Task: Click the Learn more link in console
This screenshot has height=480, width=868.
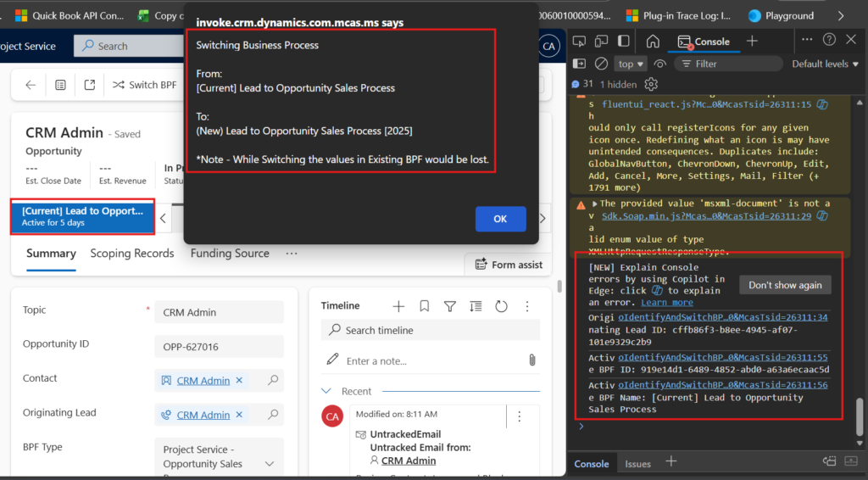Action: click(666, 303)
